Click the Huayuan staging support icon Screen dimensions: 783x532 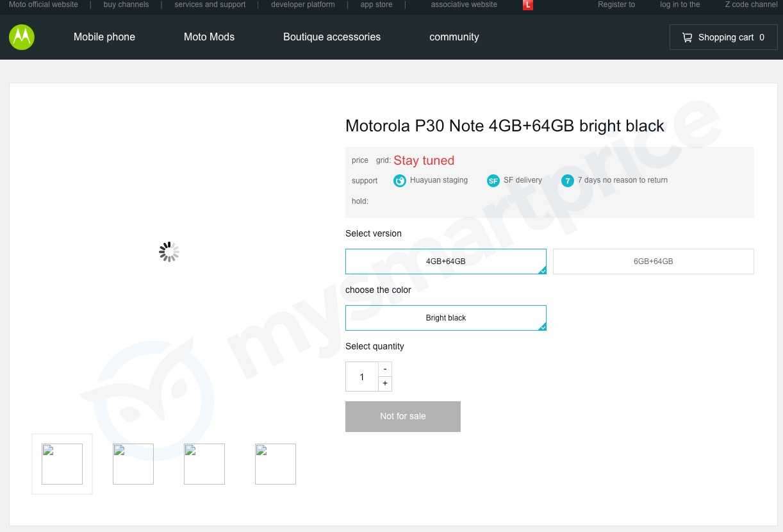(400, 181)
